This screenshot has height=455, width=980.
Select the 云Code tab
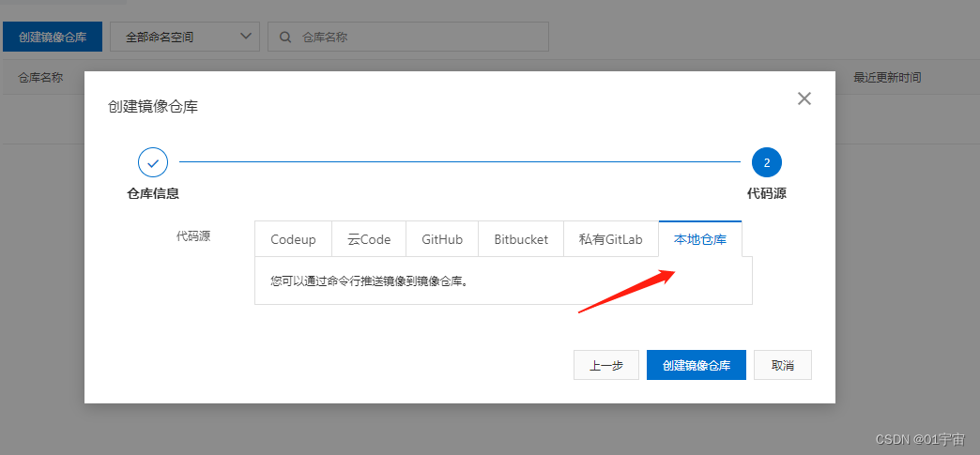pos(369,239)
